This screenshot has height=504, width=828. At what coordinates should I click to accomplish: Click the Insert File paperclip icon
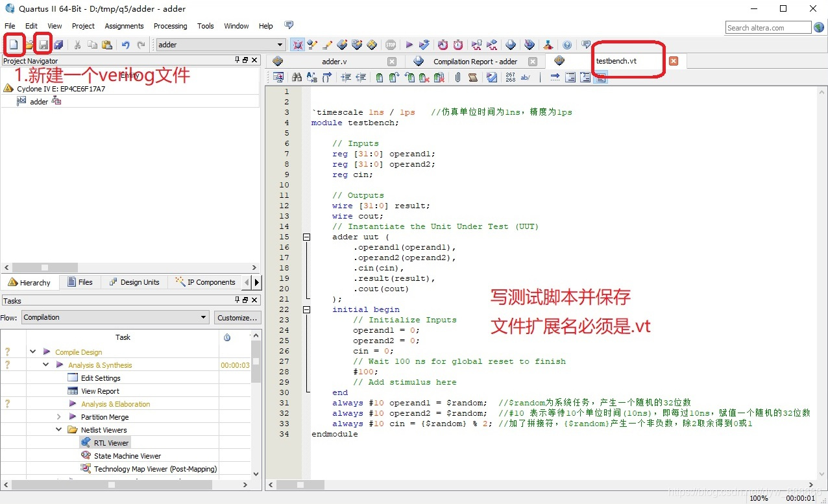coord(457,77)
